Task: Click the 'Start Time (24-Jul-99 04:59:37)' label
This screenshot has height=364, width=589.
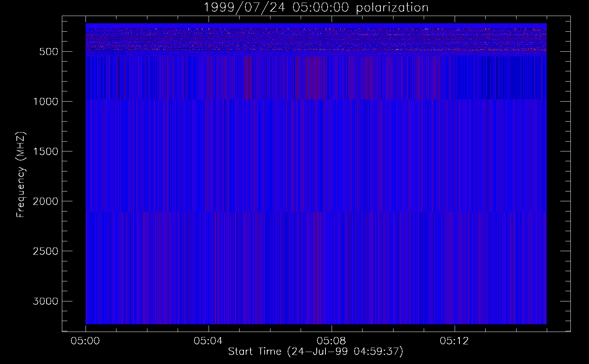Action: pos(316,352)
